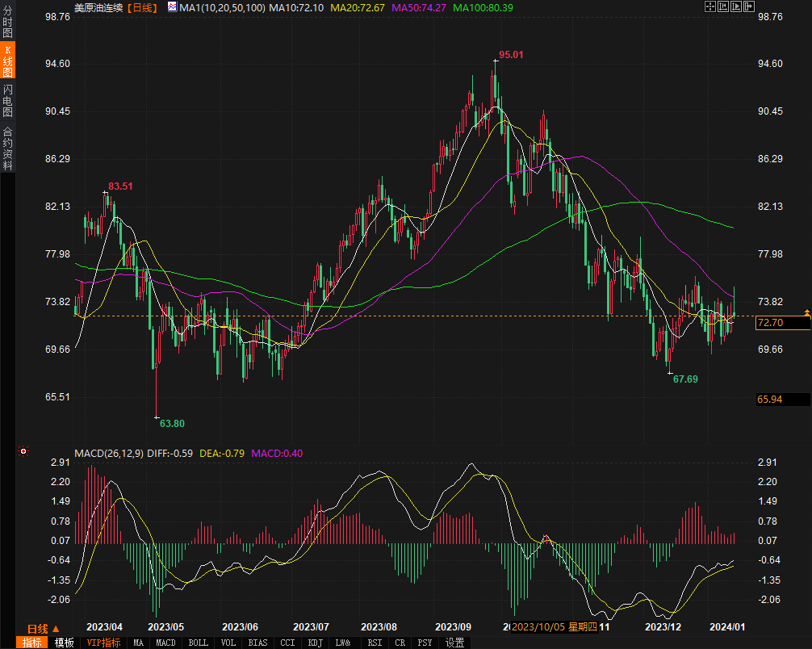Click the crosshair cursor icon at top right
The image size is (812, 649).
coord(711,6)
